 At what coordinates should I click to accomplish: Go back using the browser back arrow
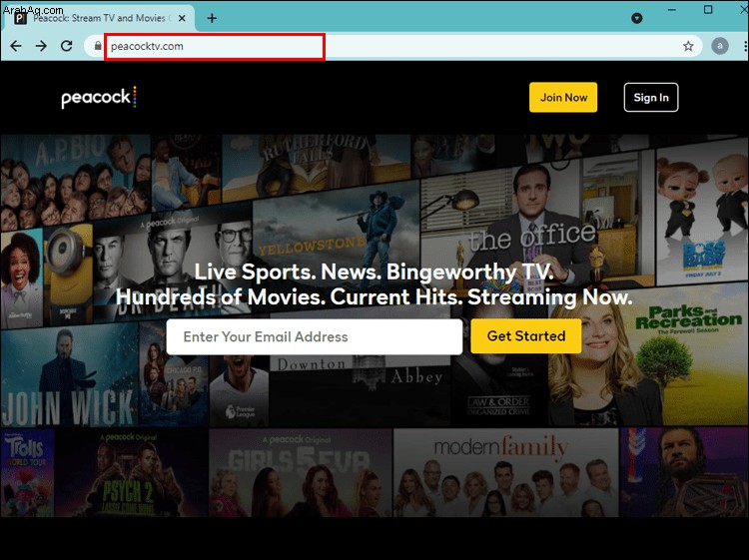[x=16, y=46]
